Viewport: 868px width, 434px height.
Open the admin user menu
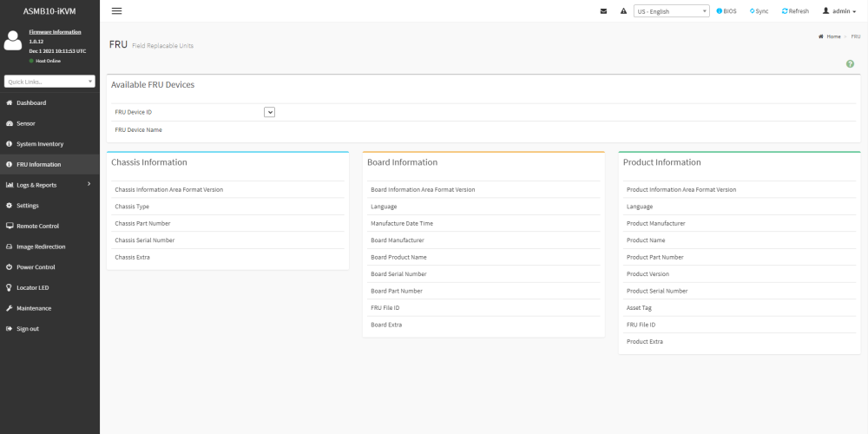839,11
